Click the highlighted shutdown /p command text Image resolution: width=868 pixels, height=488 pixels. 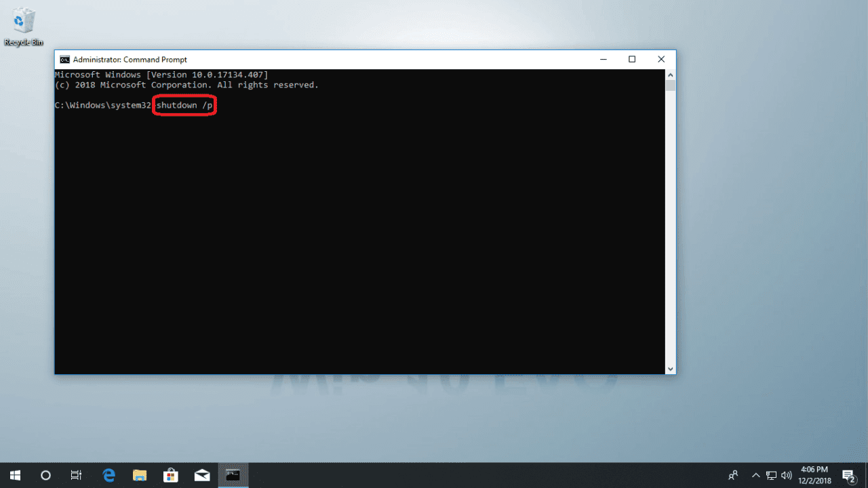click(184, 105)
